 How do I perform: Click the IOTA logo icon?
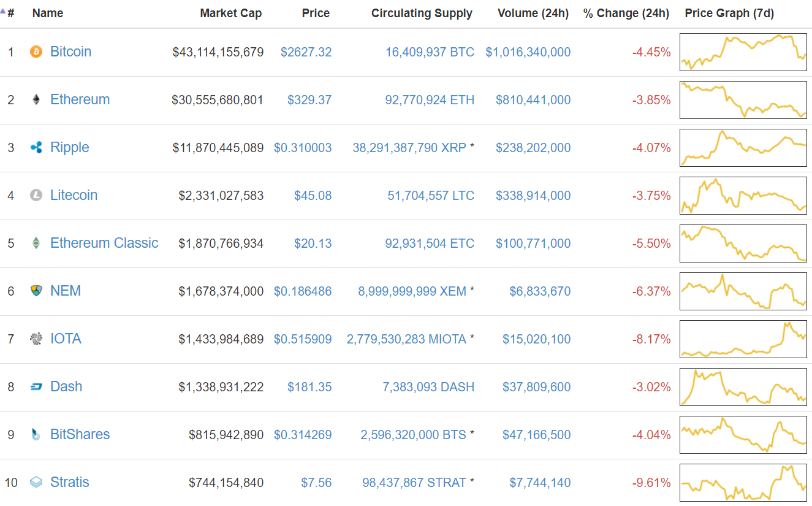(x=36, y=339)
